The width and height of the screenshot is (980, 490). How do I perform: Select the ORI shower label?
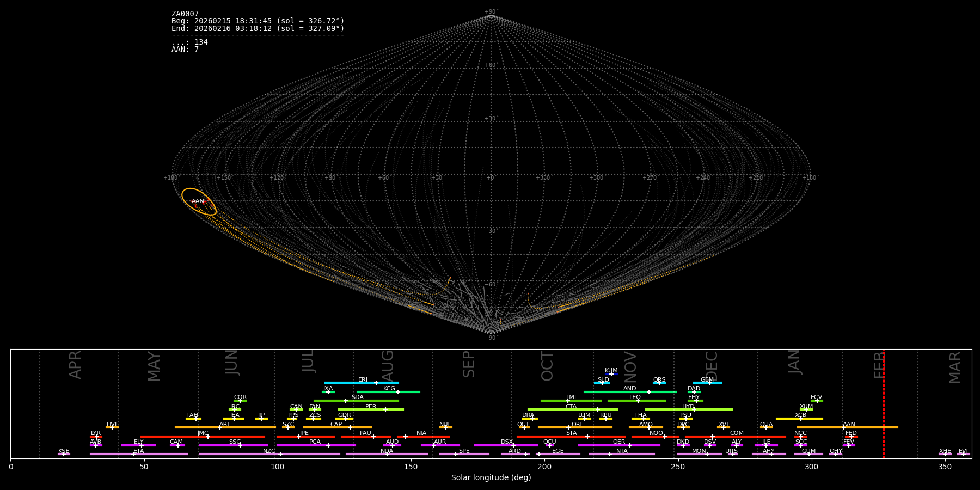pyautogui.click(x=577, y=425)
